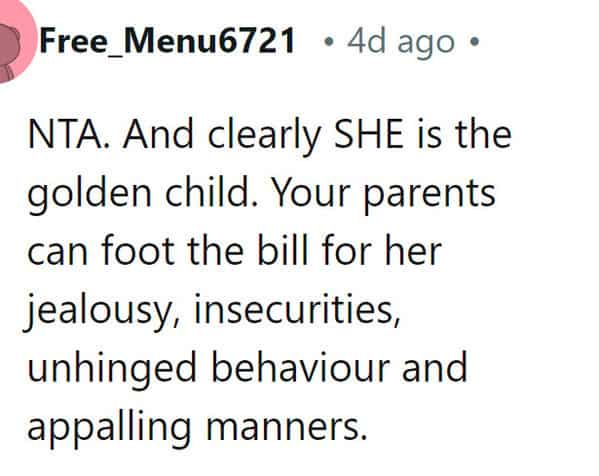
Task: Click the text "can foot the bill"
Action: 167,252
